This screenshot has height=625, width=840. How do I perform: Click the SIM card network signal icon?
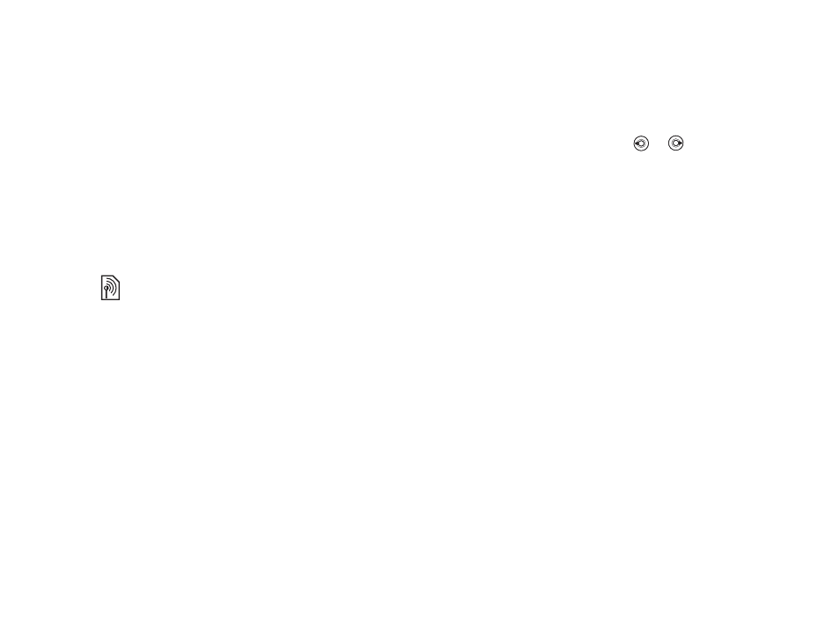click(x=110, y=288)
